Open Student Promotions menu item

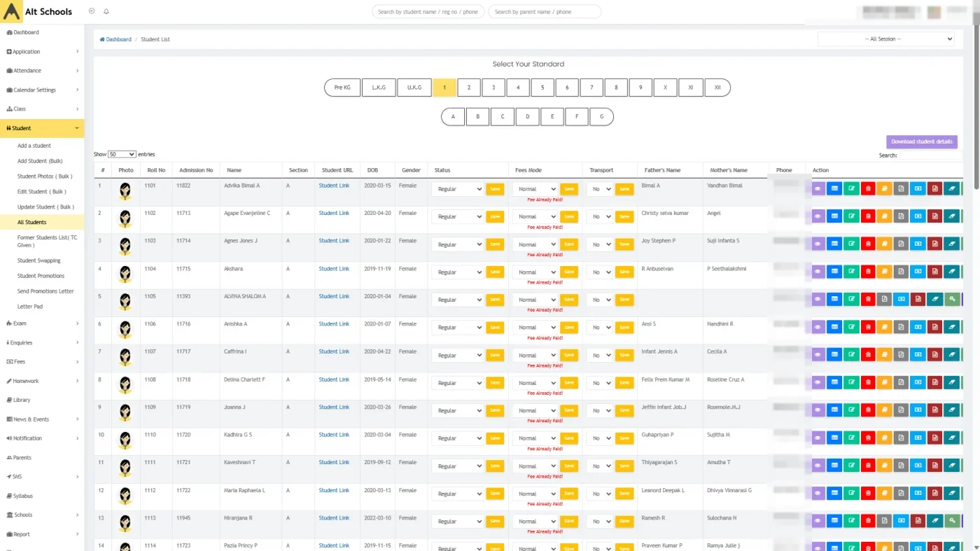coord(41,276)
